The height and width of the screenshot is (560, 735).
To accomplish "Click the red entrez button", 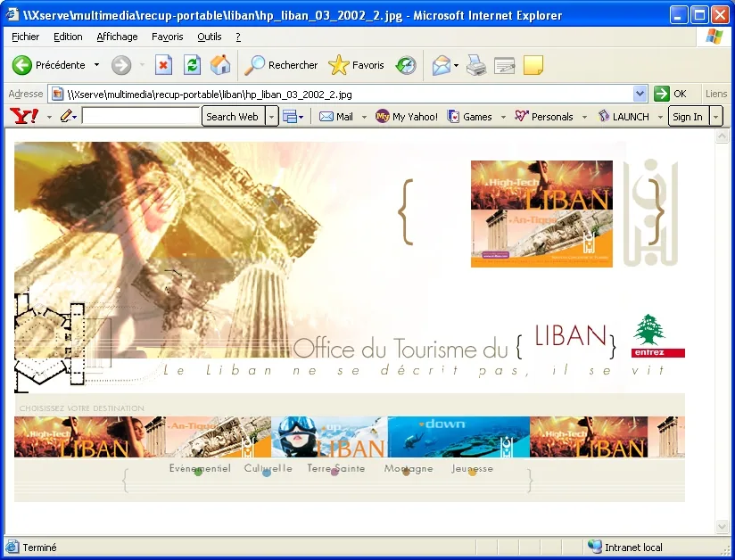I will point(657,352).
